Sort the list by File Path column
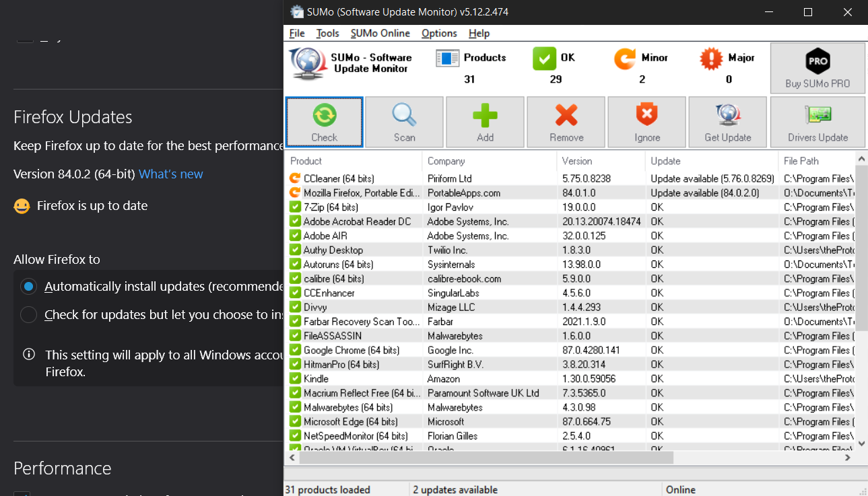The image size is (868, 496). coord(817,161)
